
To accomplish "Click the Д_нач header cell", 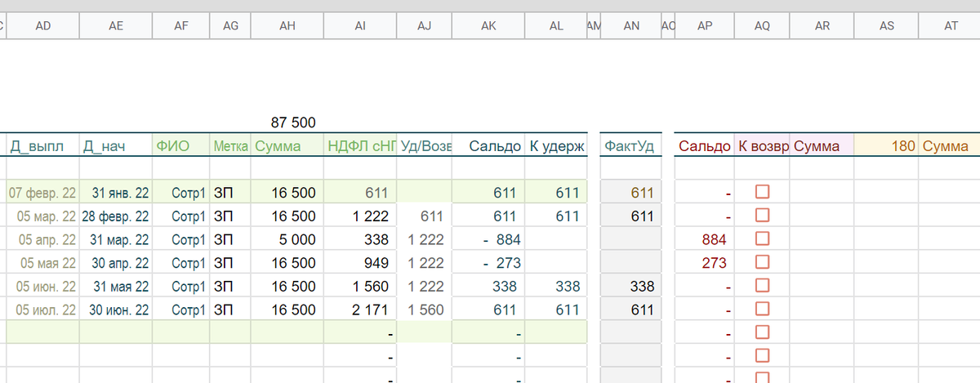I will coord(116,146).
